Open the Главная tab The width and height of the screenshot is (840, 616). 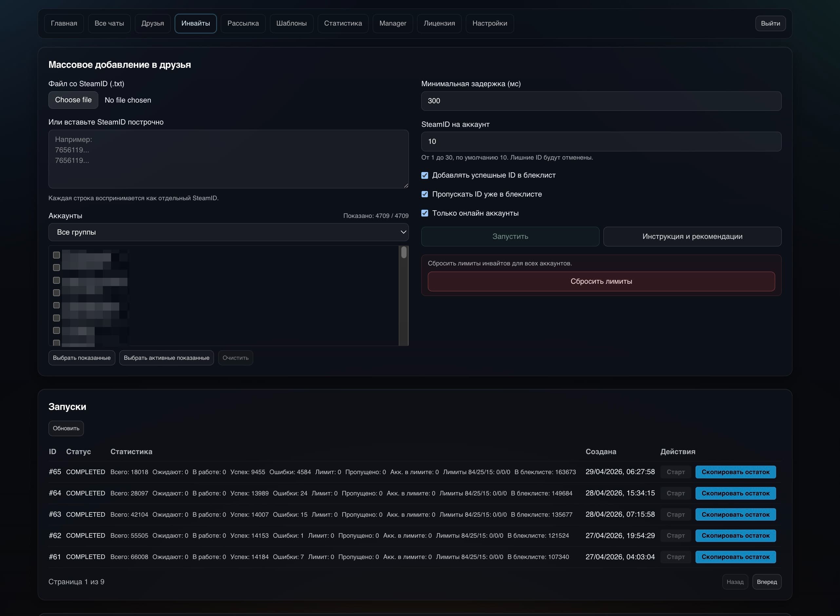(x=64, y=24)
